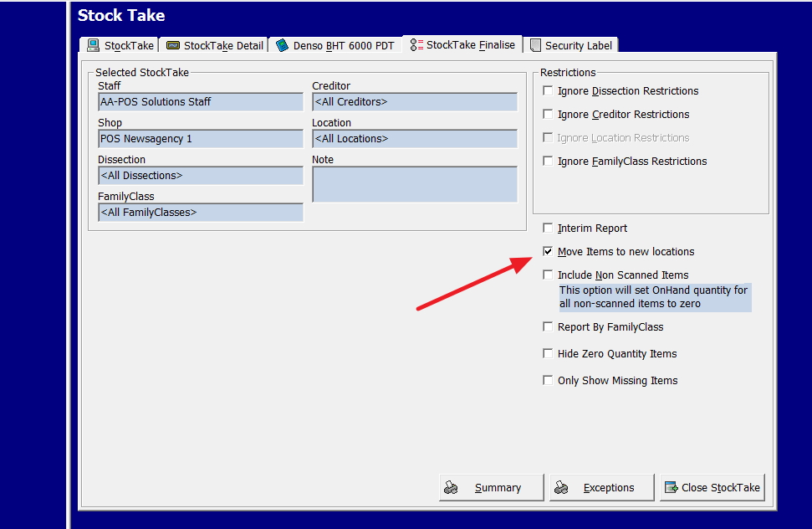Click the Security Label tab icon
Image resolution: width=812 pixels, height=529 pixels.
click(535, 45)
